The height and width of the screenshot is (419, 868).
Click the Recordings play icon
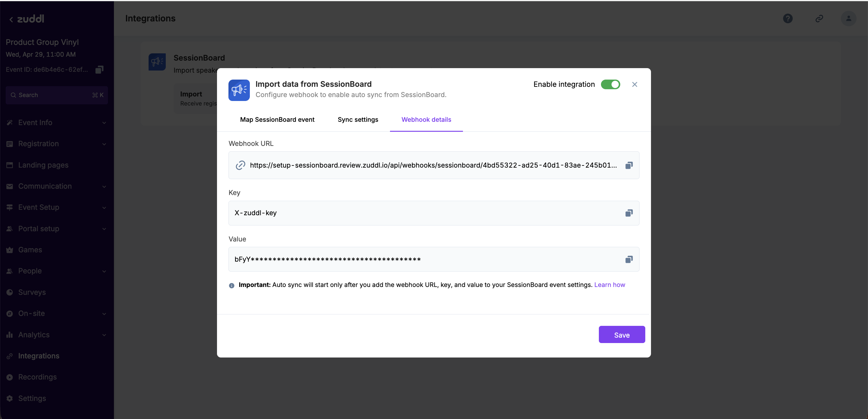click(9, 377)
